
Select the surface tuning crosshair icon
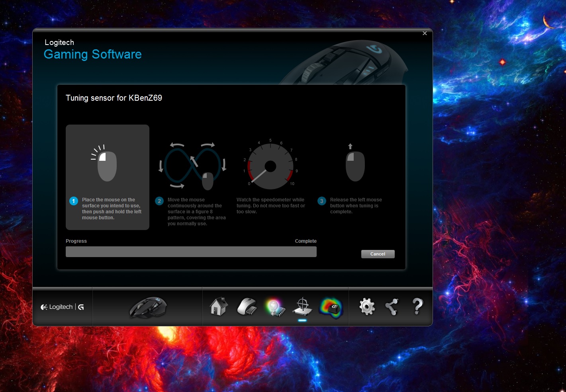[x=302, y=306]
